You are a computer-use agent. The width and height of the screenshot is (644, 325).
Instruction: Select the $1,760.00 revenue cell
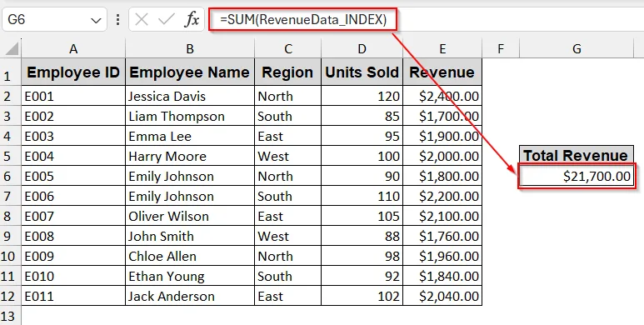442,237
